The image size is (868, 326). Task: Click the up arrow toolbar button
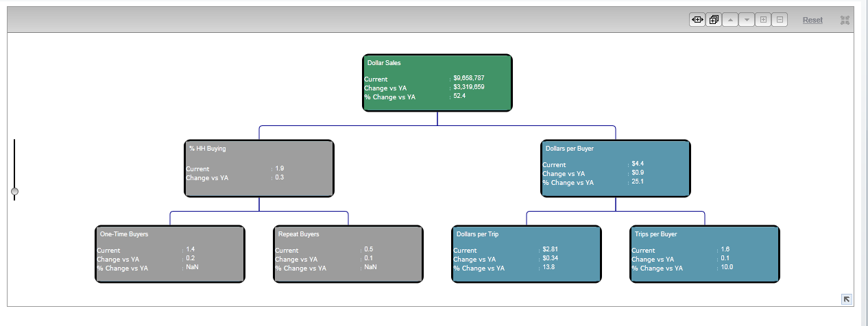point(730,20)
